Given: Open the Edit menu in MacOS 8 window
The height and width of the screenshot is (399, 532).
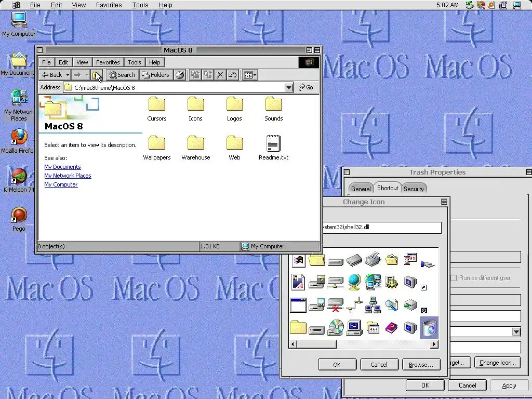Looking at the screenshot, I should pyautogui.click(x=63, y=62).
